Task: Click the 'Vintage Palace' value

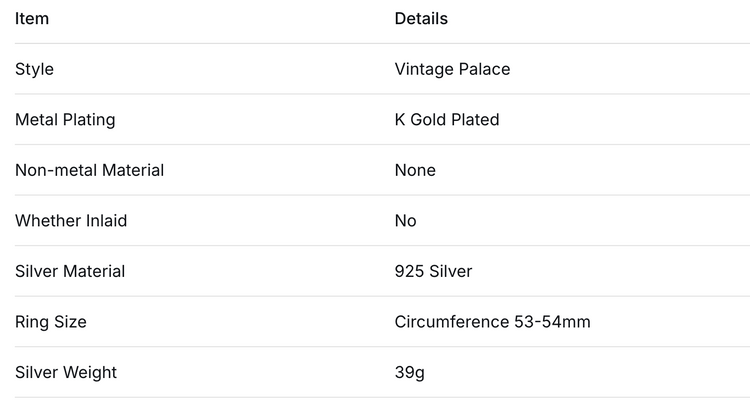Action: click(x=452, y=69)
